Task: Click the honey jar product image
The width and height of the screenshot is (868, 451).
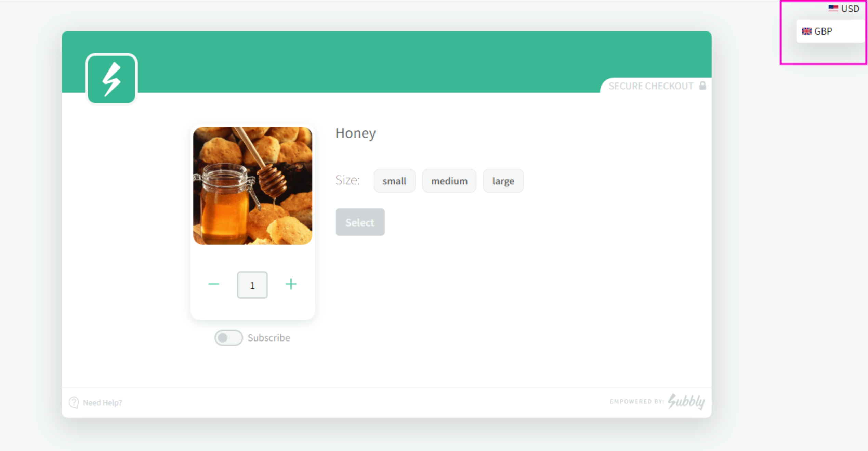Action: (252, 186)
